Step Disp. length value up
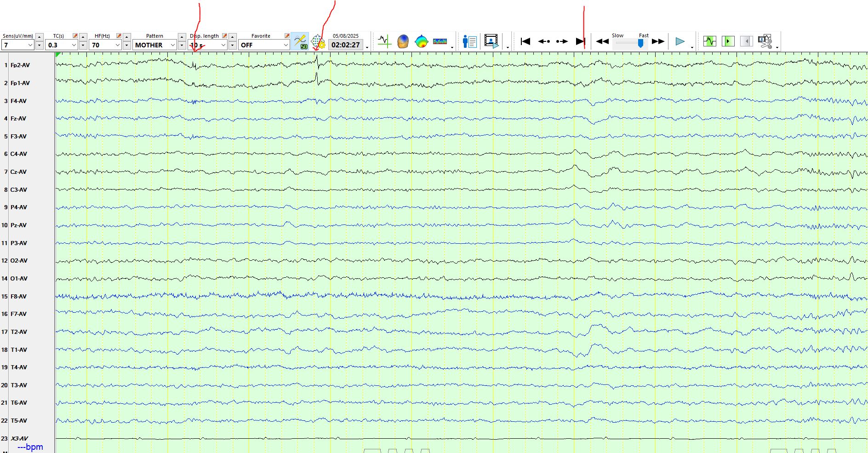The width and height of the screenshot is (868, 453). (x=233, y=37)
